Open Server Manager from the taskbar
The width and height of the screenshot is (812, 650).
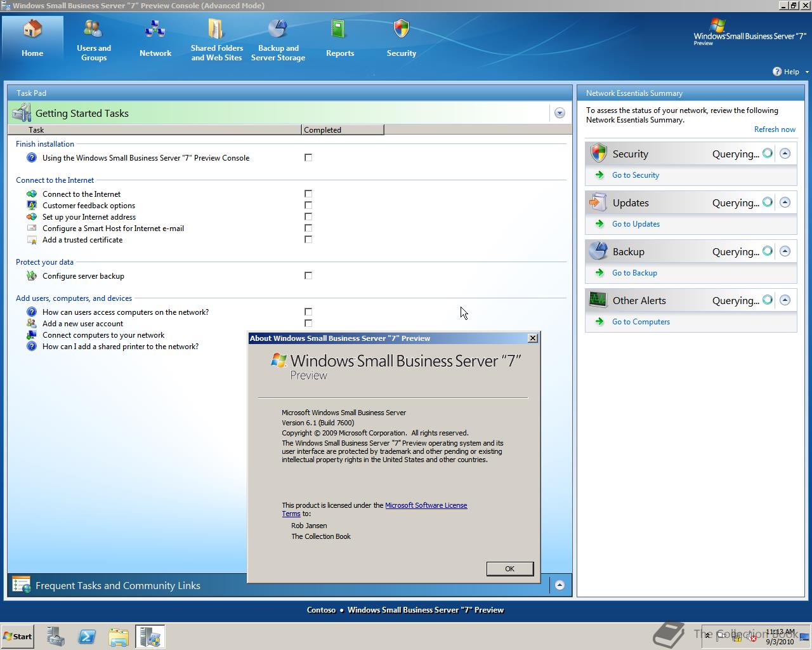click(x=56, y=637)
